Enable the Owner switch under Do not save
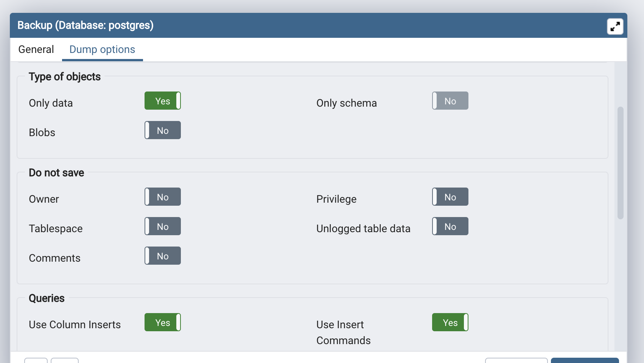Viewport: 644px width, 363px height. tap(163, 197)
